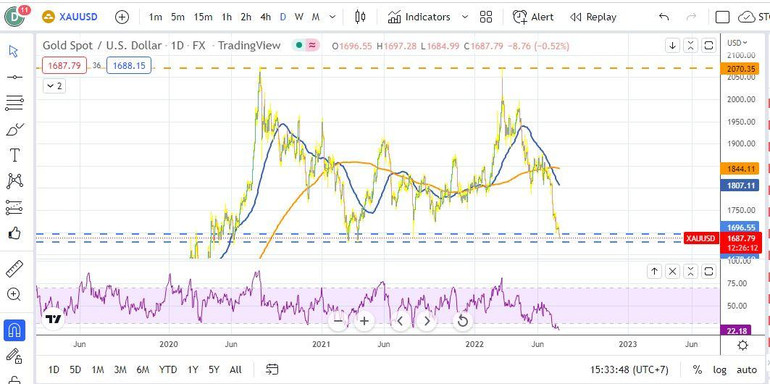Zoom out chart with minus button
The height and width of the screenshot is (384, 770).
tap(338, 322)
